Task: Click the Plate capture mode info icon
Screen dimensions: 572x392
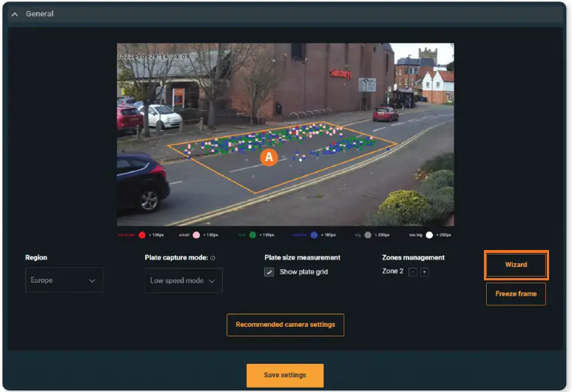Action: tap(212, 258)
